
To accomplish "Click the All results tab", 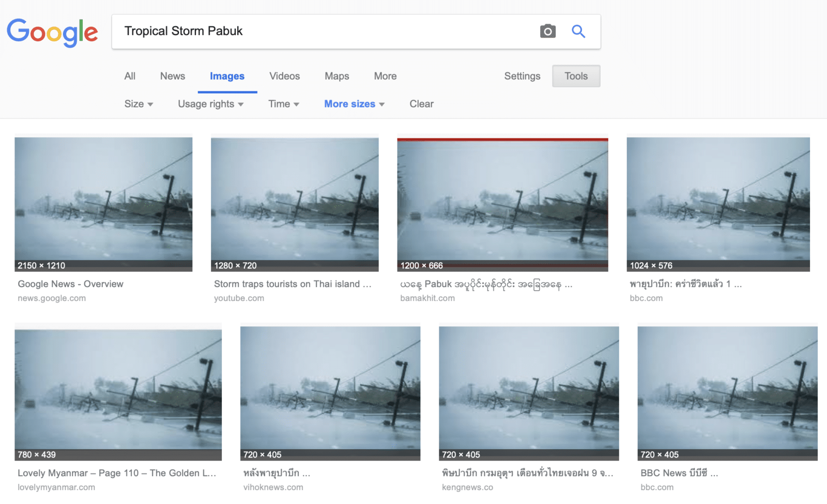I will pos(130,76).
